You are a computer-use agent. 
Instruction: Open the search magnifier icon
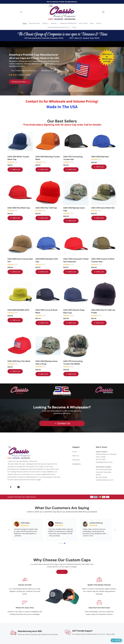[x=21, y=12]
